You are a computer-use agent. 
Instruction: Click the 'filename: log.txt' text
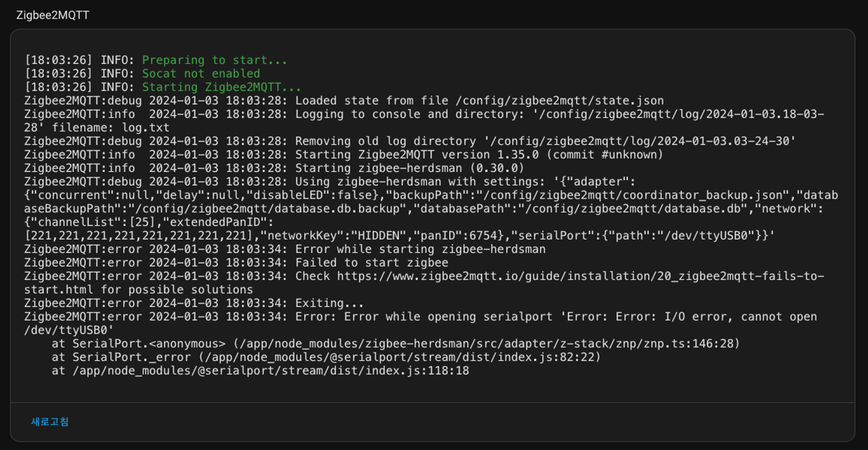point(111,127)
